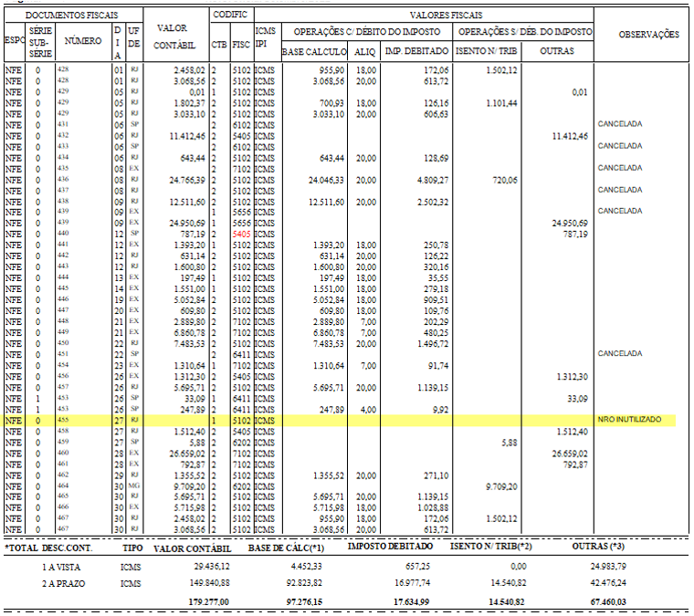Click the 'TIPO' totals header
The width and height of the screenshot is (694, 616).
132,548
